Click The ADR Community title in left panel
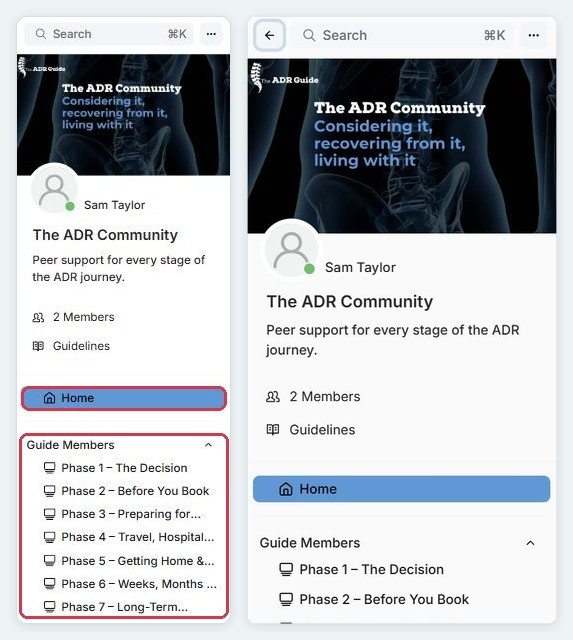This screenshot has width=573, height=640. 105,235
